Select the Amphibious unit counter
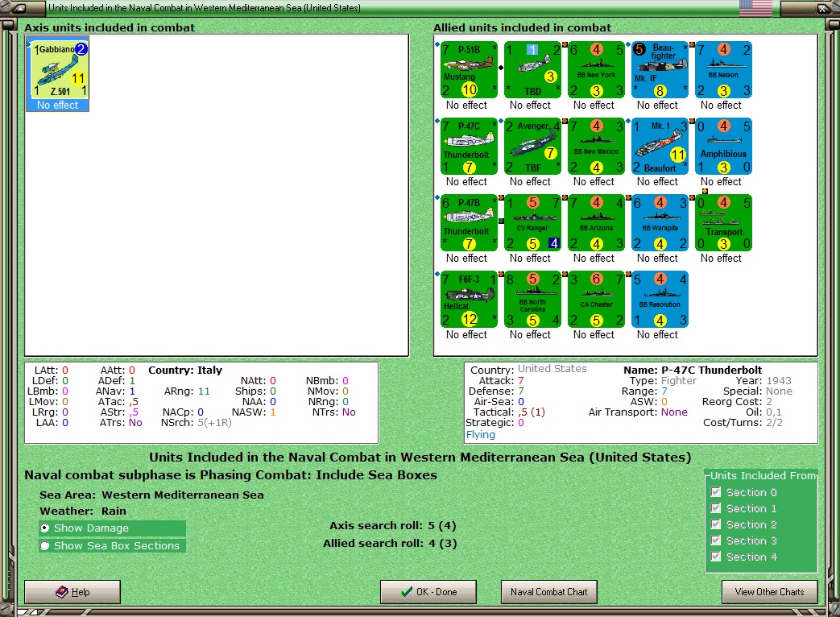 coord(724,147)
